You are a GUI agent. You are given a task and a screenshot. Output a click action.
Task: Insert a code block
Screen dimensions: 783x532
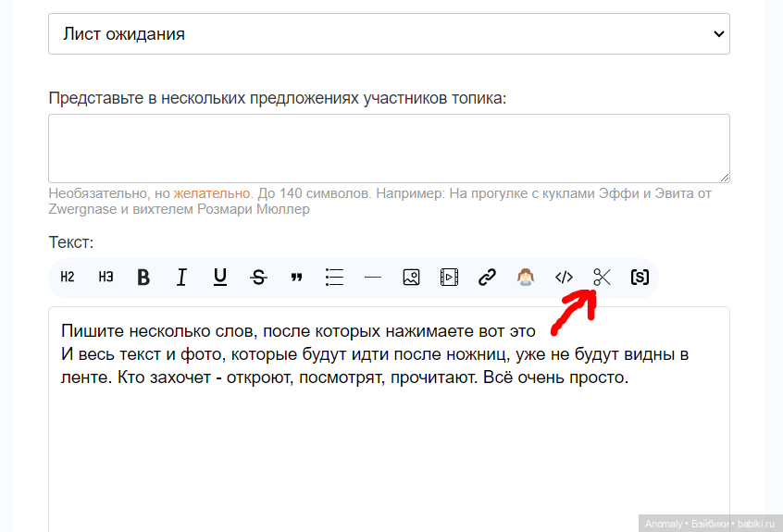point(564,277)
